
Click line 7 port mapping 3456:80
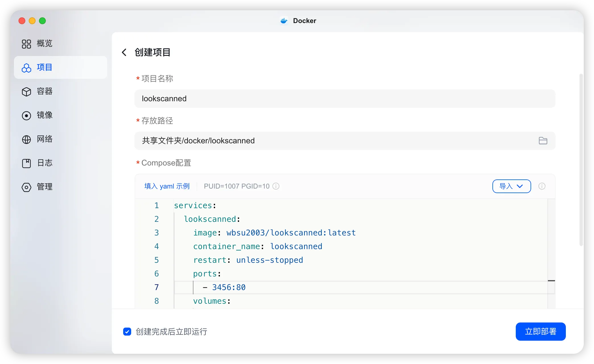[229, 288]
